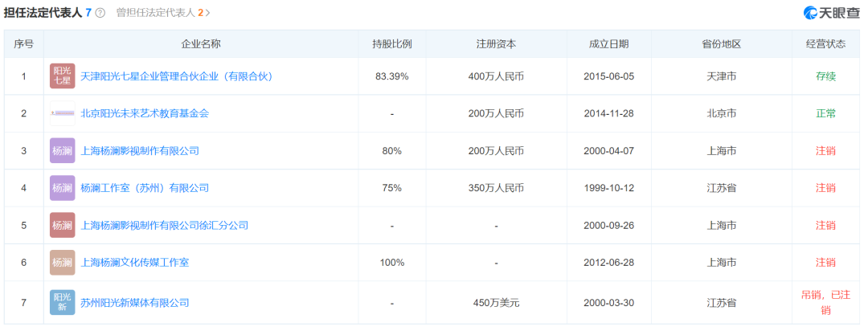Click the tan 杨澜 logo of 上海杨澜文化传媒工作室
Viewport: 868px width, 331px height.
point(62,263)
